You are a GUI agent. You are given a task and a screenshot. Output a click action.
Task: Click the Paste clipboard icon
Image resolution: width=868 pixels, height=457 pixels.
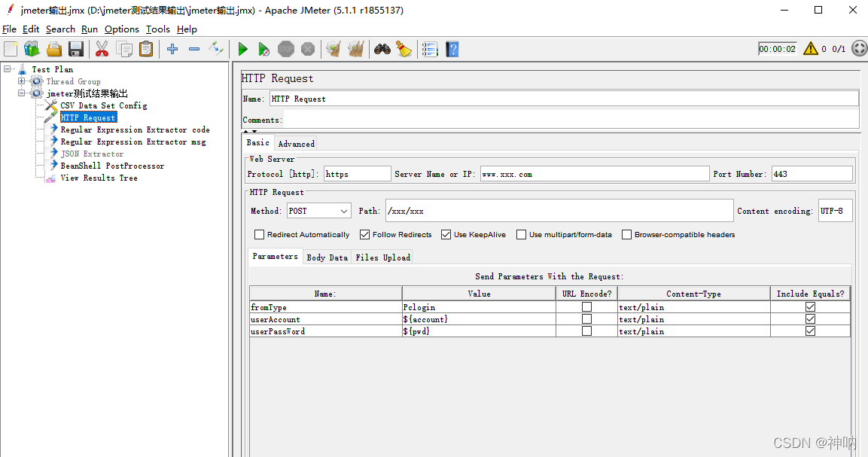pyautogui.click(x=146, y=49)
